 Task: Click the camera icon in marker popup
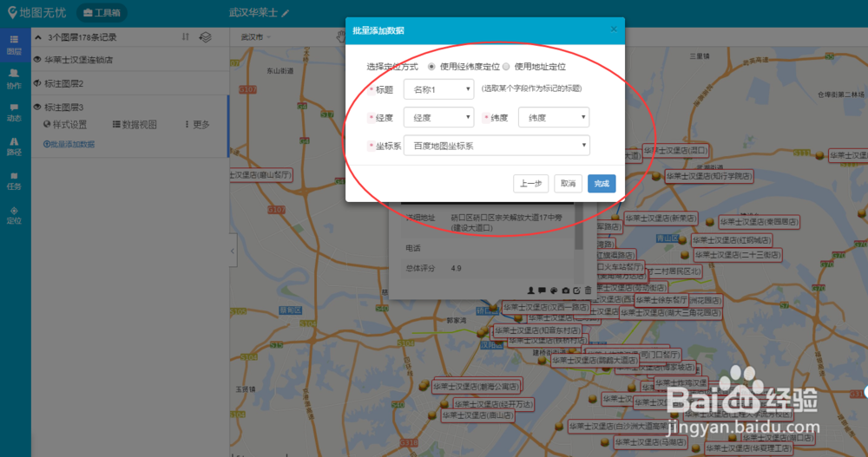pyautogui.click(x=565, y=291)
